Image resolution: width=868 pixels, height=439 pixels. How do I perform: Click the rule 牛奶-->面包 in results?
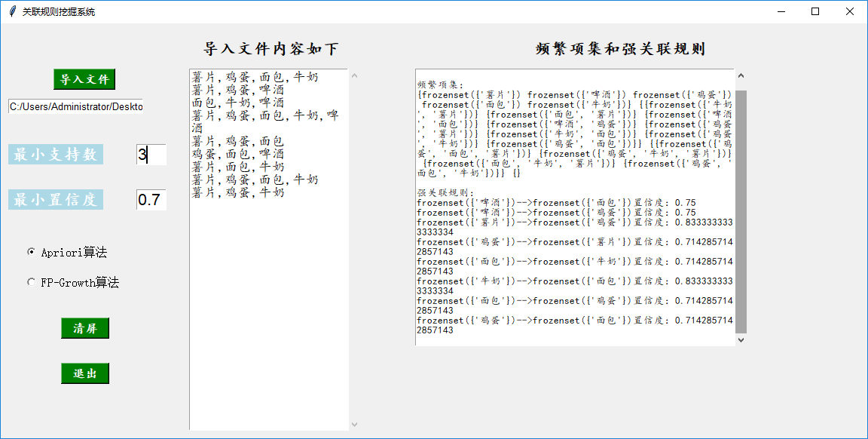tap(575, 286)
